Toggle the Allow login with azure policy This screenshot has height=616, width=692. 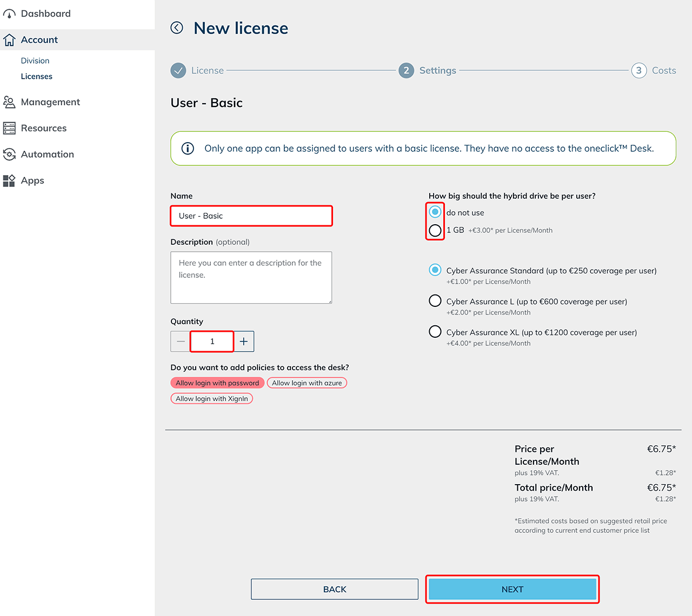point(307,383)
